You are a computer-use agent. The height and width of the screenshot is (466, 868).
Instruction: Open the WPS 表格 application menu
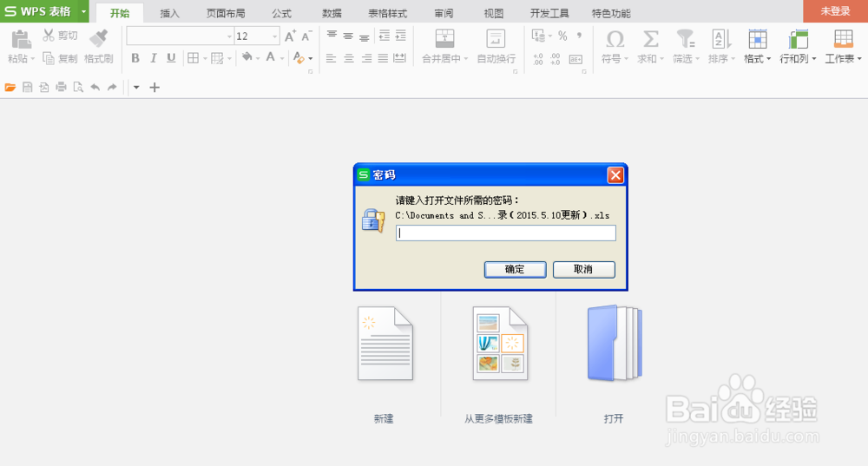tap(44, 11)
